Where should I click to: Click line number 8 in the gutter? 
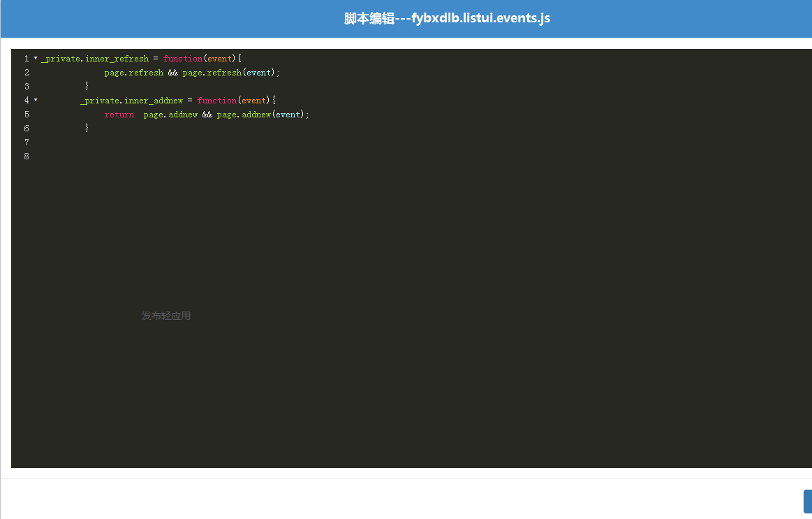[x=27, y=156]
